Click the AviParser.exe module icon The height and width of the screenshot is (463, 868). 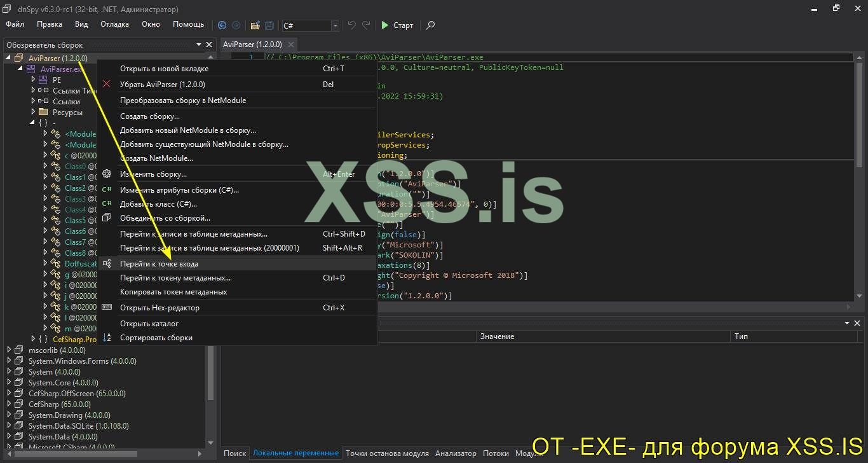[31, 69]
